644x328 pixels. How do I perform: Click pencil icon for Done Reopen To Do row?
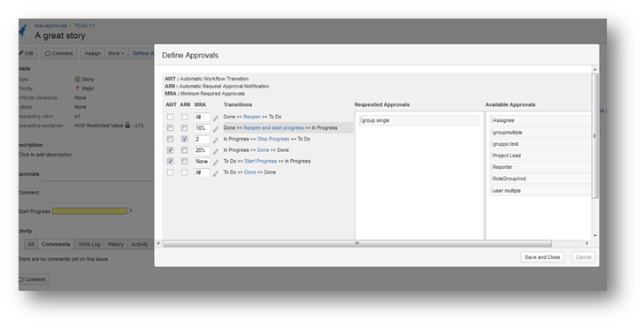216,118
